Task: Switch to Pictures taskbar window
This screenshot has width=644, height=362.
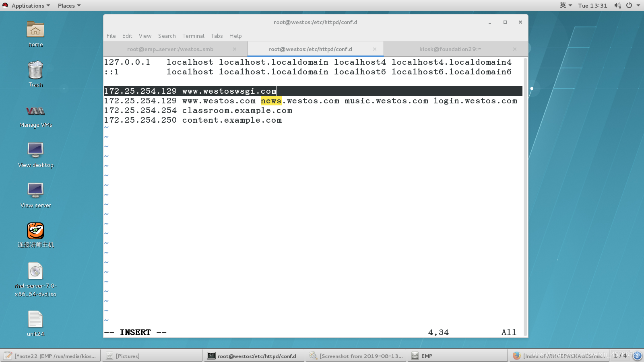Action: click(x=152, y=356)
